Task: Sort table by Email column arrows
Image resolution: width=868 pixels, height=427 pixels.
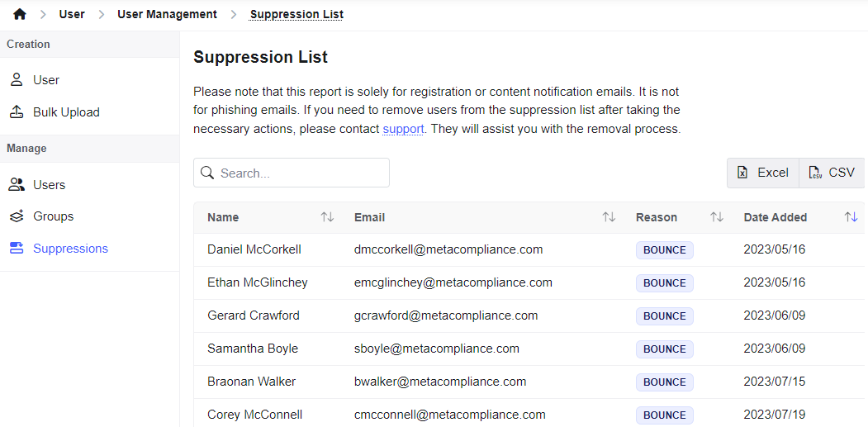Action: [x=609, y=217]
